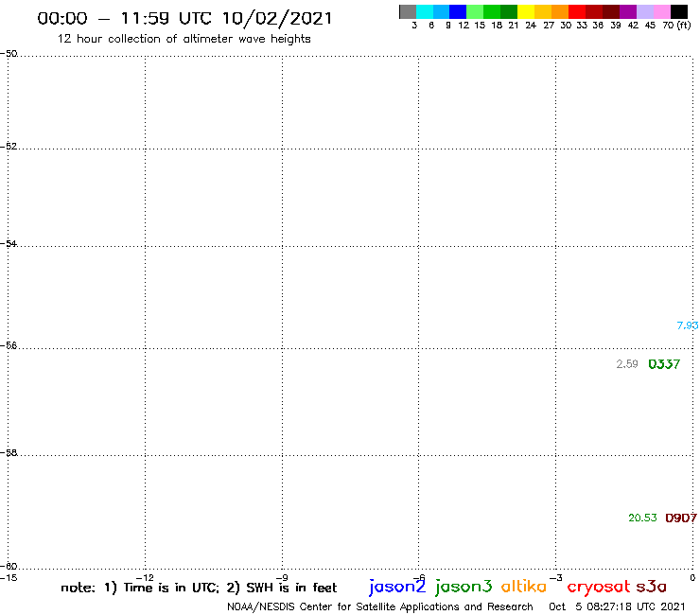The width and height of the screenshot is (700, 615).
Task: Click the "70 (ft)" color scale label
Action: click(x=676, y=25)
